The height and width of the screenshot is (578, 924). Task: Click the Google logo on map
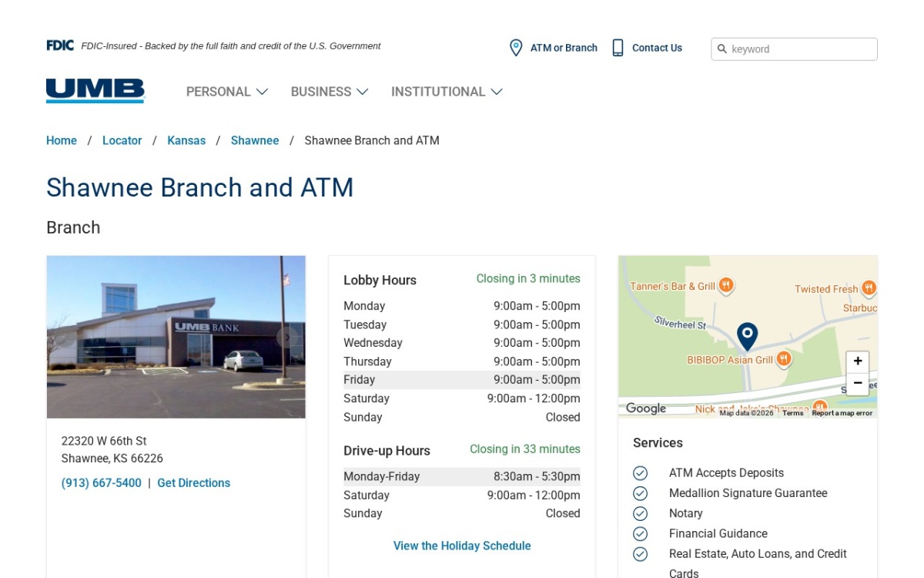tap(646, 408)
